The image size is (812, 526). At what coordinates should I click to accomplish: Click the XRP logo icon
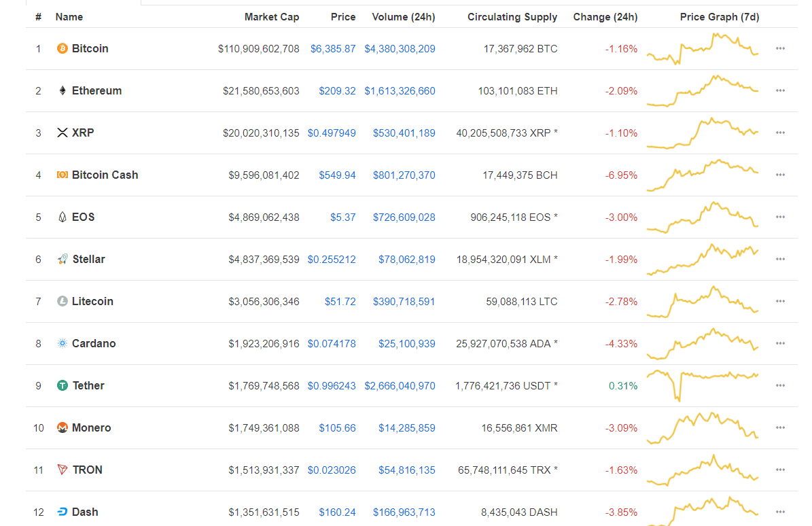click(62, 133)
